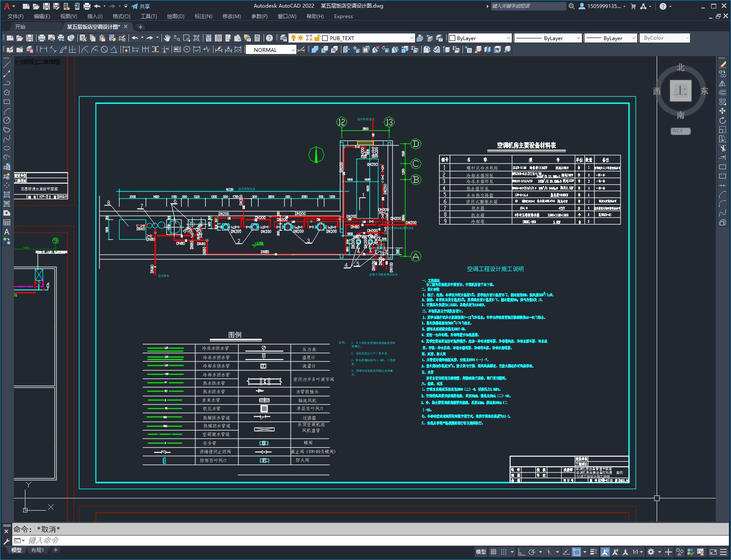Click the 共享 share button

[141, 6]
